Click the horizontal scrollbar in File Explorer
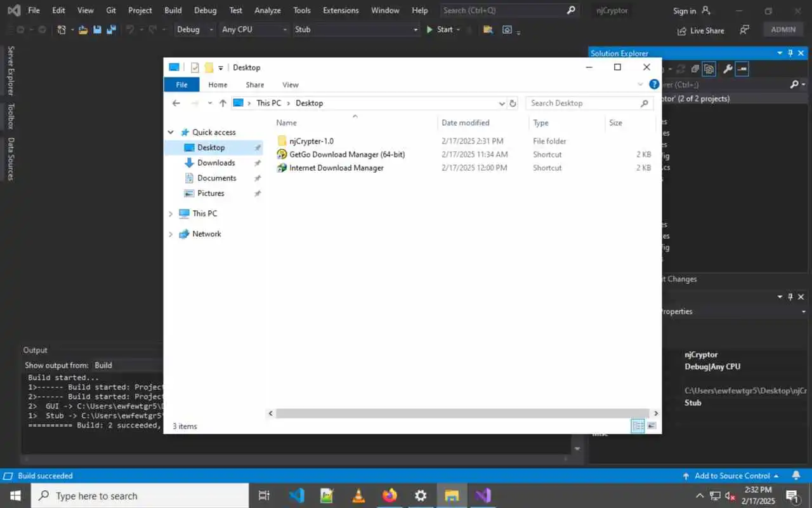Viewport: 812px width, 508px height. point(462,413)
